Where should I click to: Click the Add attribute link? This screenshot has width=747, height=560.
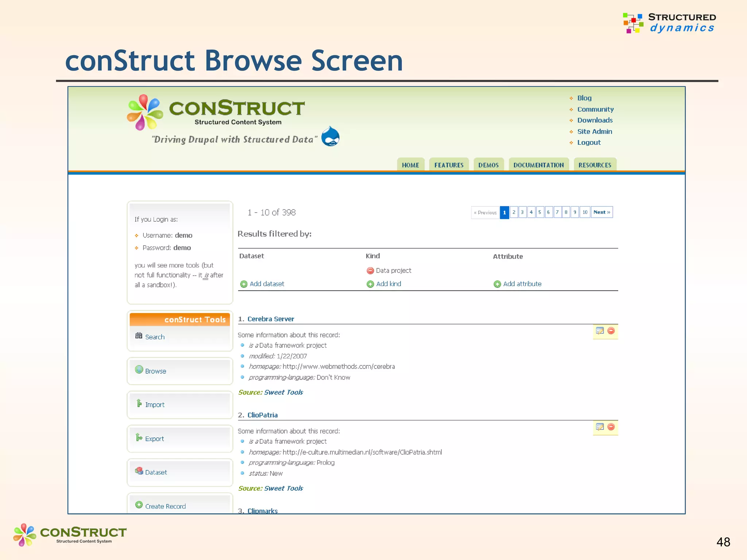tap(522, 284)
